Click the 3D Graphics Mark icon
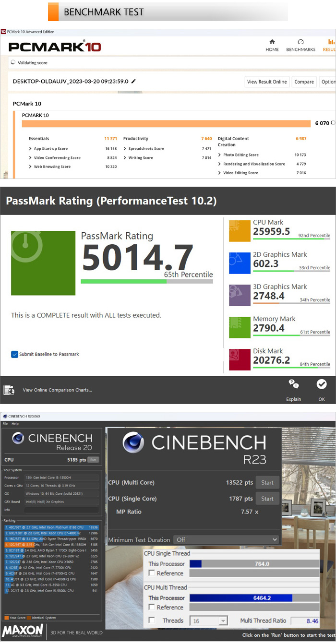This screenshot has height=644, width=336. pyautogui.click(x=239, y=295)
